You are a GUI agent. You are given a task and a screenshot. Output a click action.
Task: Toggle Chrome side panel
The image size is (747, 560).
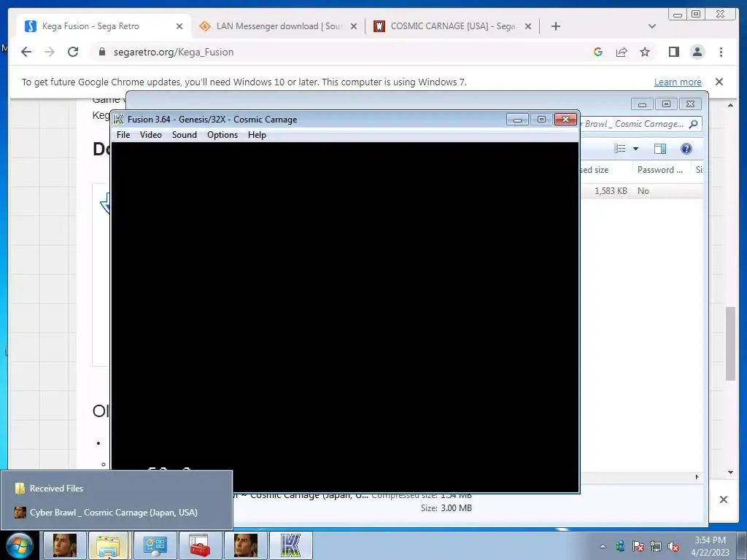(673, 52)
